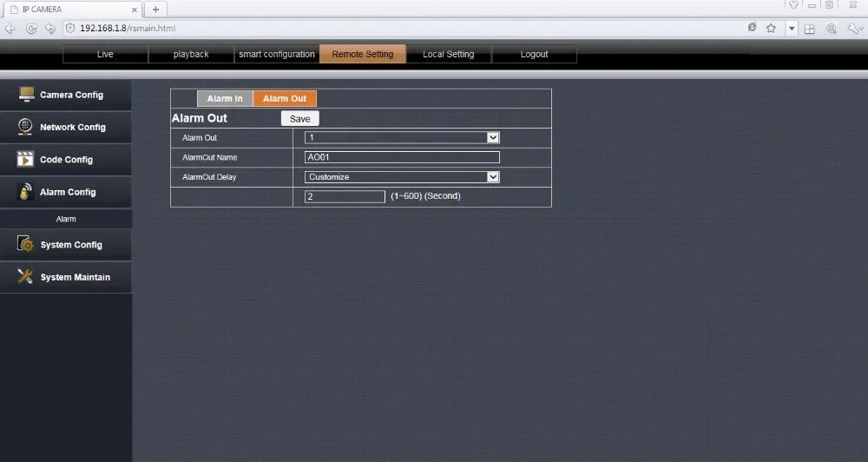Save the Alarm Out settings
This screenshot has height=462, width=868.
300,119
